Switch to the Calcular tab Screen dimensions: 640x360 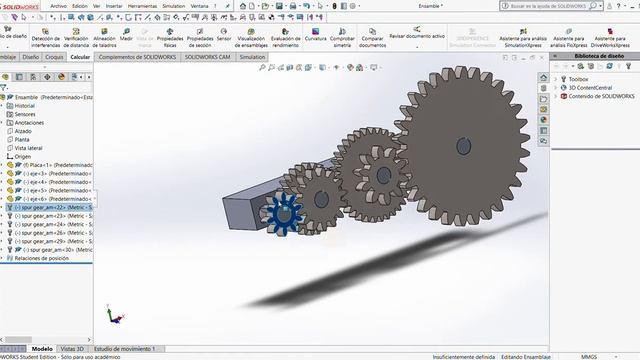(80, 57)
